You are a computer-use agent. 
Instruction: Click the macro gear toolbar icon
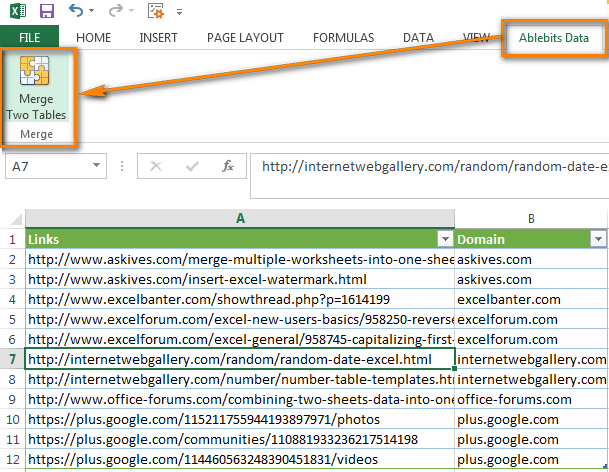pyautogui.click(x=156, y=11)
